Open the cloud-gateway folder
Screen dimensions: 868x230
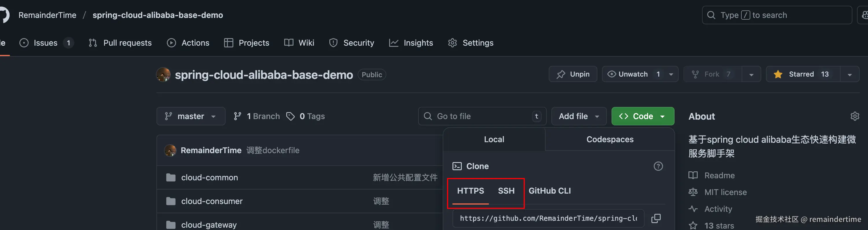208,225
